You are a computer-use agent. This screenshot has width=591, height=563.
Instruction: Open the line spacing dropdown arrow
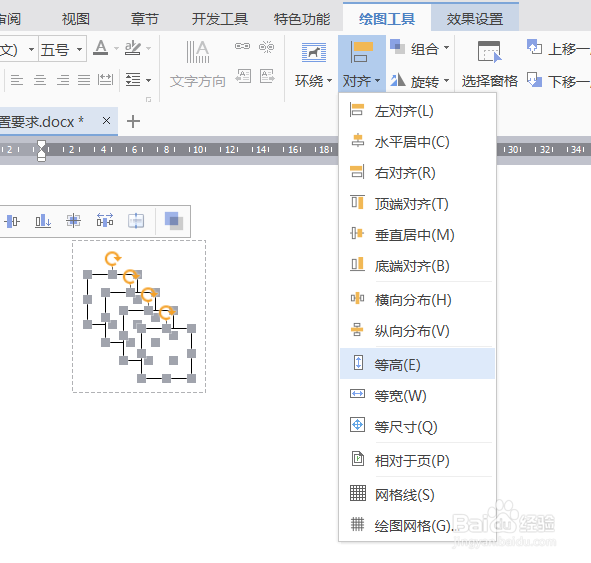pos(149,80)
